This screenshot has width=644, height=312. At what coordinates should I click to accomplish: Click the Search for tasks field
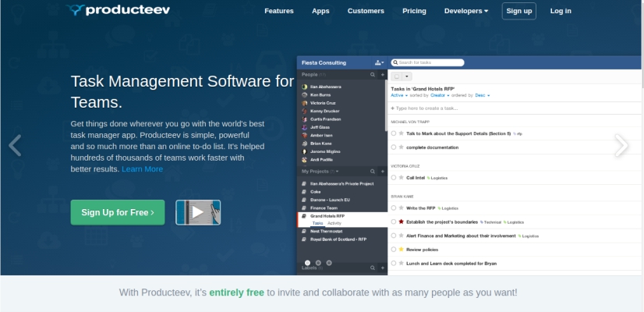pyautogui.click(x=427, y=62)
